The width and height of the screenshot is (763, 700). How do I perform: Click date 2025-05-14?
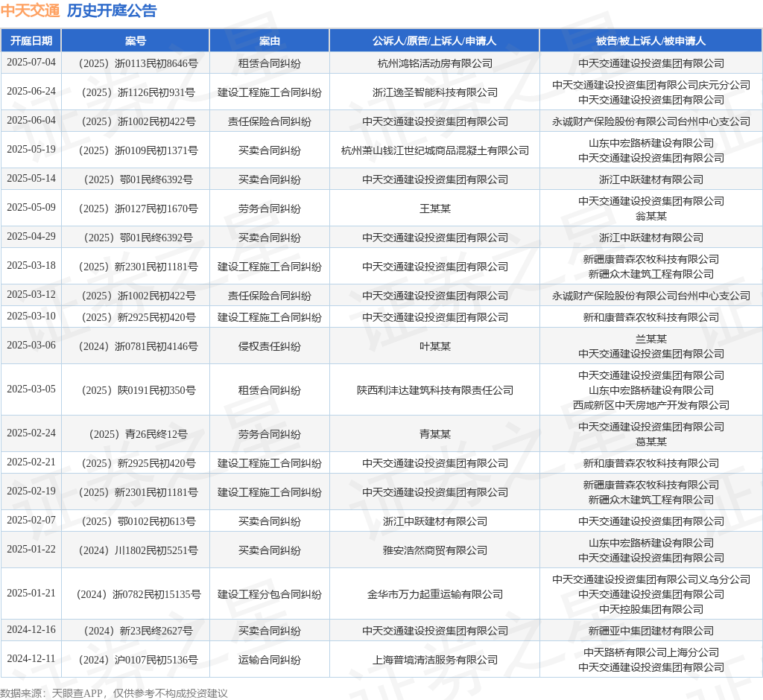[x=31, y=179]
